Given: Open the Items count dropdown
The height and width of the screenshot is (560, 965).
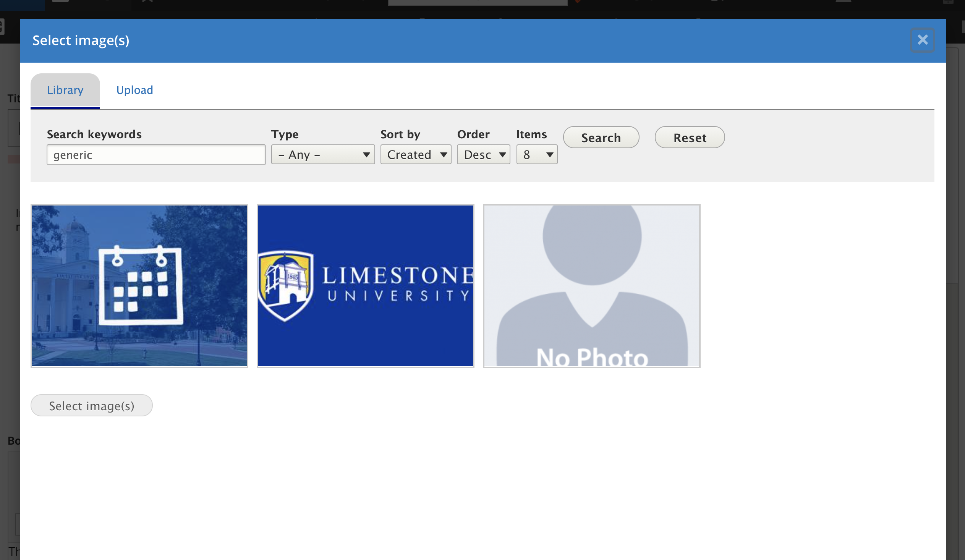Looking at the screenshot, I should (536, 155).
